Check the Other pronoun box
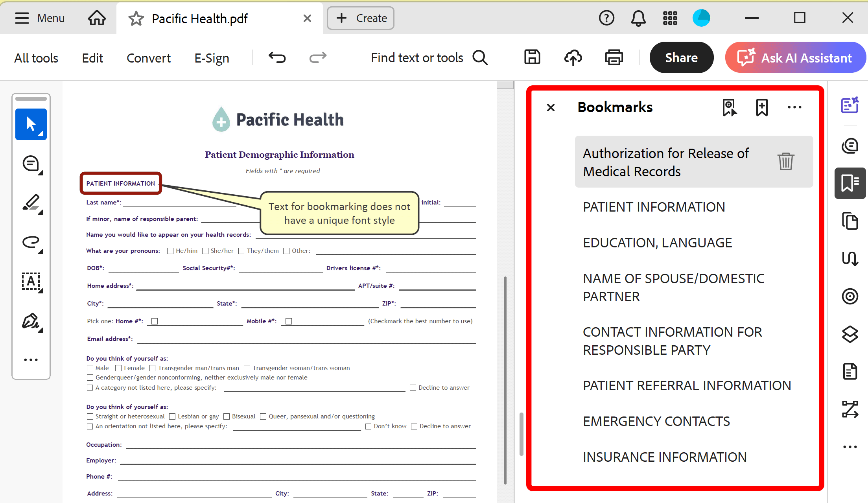The width and height of the screenshot is (868, 503). [x=286, y=251]
